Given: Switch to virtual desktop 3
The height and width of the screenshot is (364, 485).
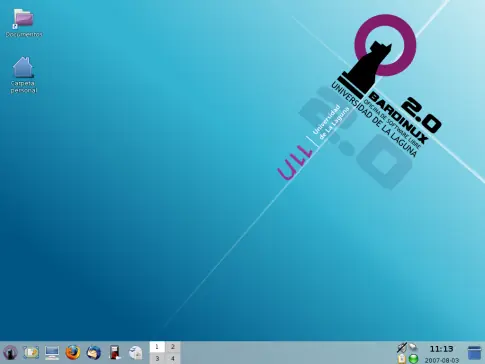Looking at the screenshot, I should click(x=157, y=359).
